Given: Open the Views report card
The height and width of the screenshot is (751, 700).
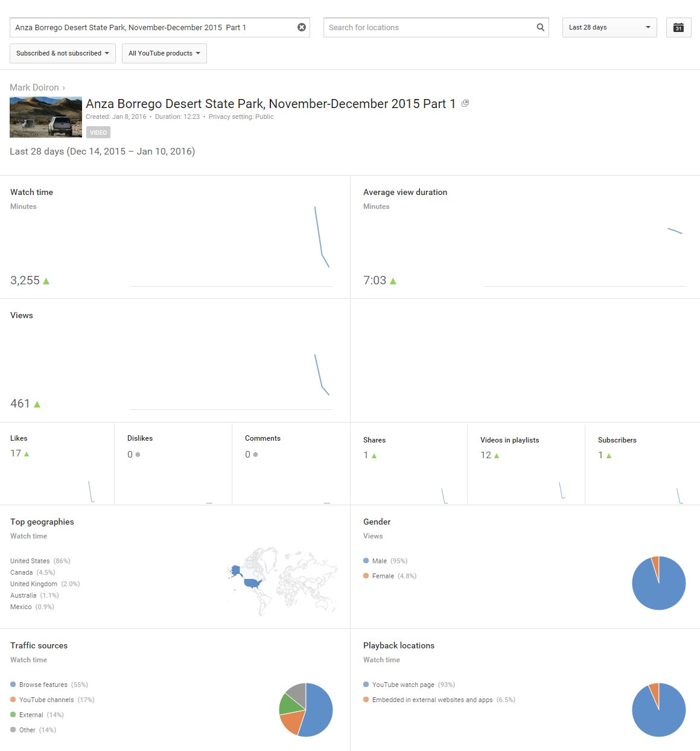Looking at the screenshot, I should tap(22, 315).
